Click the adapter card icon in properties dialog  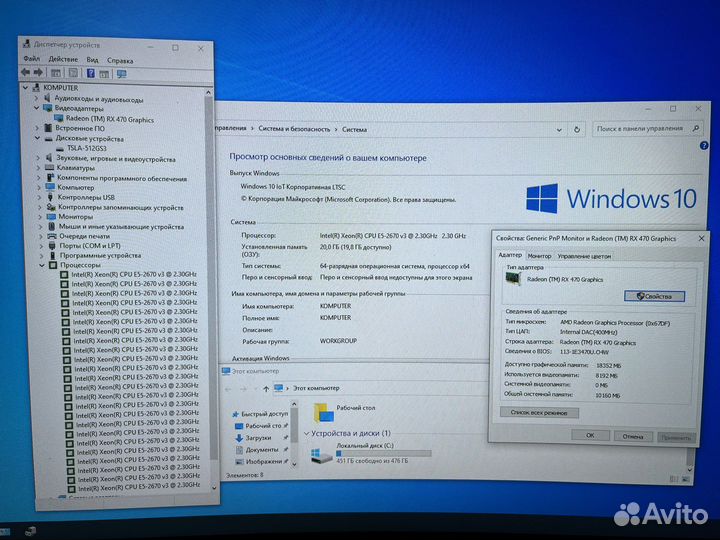click(512, 278)
